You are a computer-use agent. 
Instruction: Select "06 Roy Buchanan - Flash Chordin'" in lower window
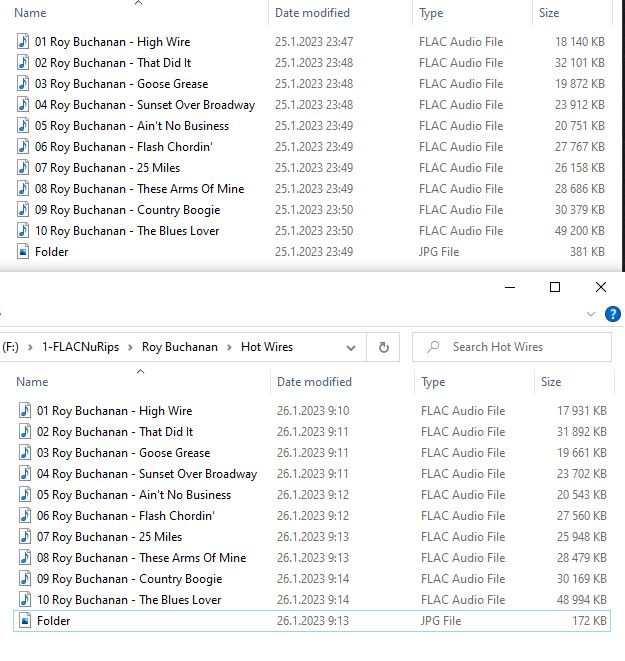tap(126, 515)
